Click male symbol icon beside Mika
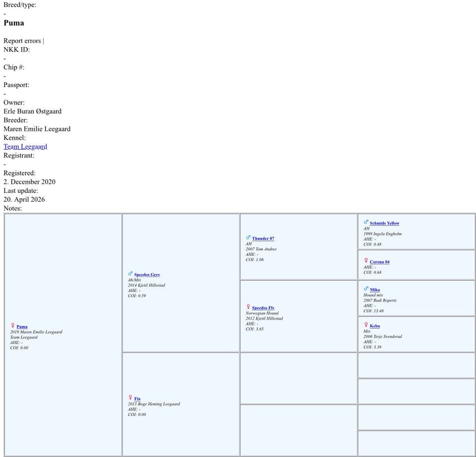The image size is (476, 457). point(366,288)
